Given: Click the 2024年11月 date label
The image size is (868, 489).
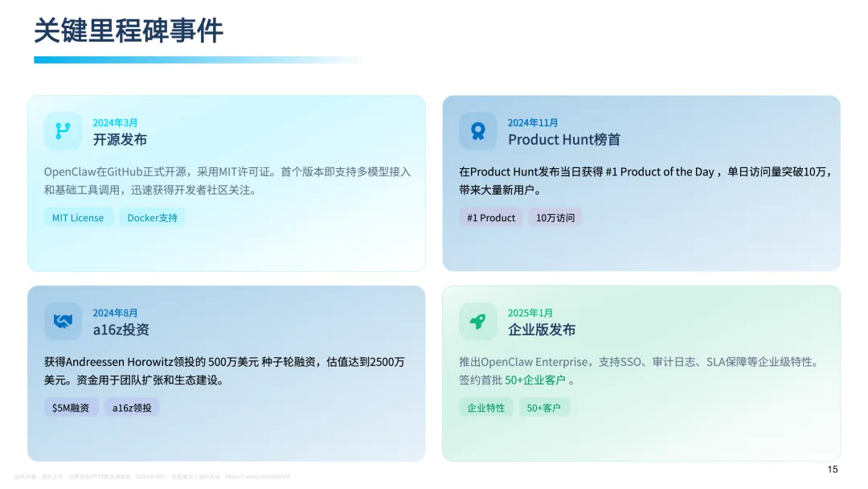Looking at the screenshot, I should (x=533, y=122).
